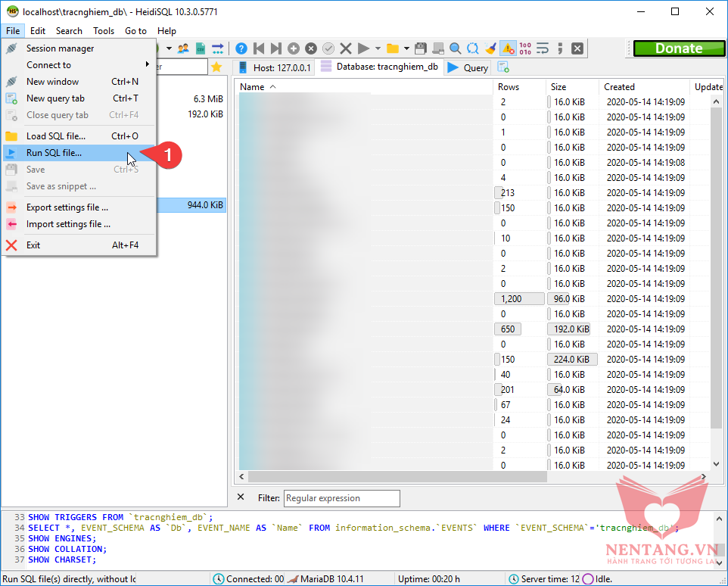Choose Session manager from File menu
This screenshot has height=586, width=728.
tap(61, 48)
